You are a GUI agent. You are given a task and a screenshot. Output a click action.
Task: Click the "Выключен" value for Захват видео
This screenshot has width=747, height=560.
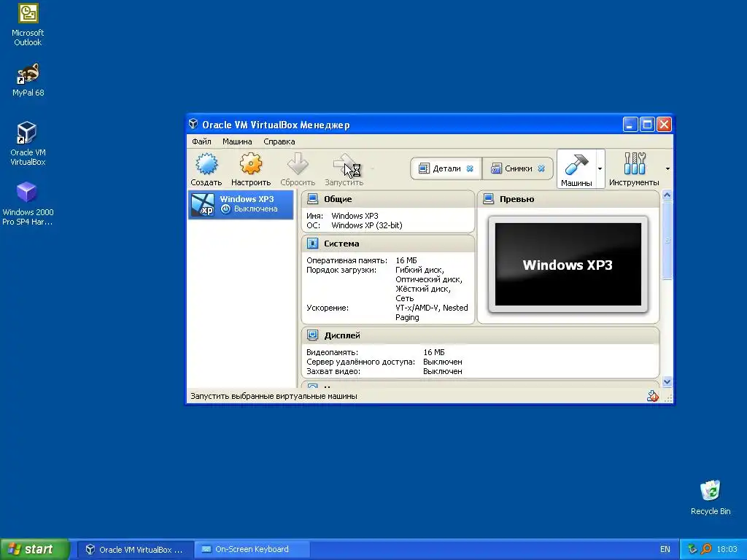pos(443,371)
